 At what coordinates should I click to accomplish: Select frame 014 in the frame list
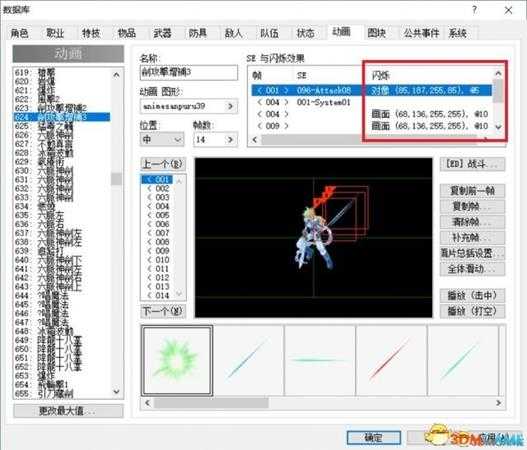point(158,295)
